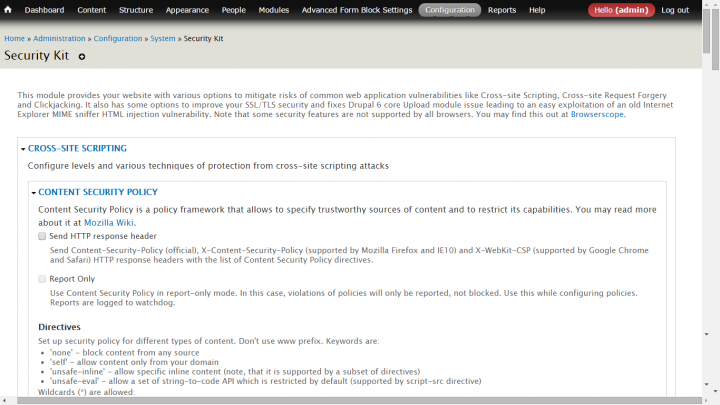Viewport: 720px width, 405px height.
Task: Enable Send HTTP response header checkbox
Action: click(42, 236)
